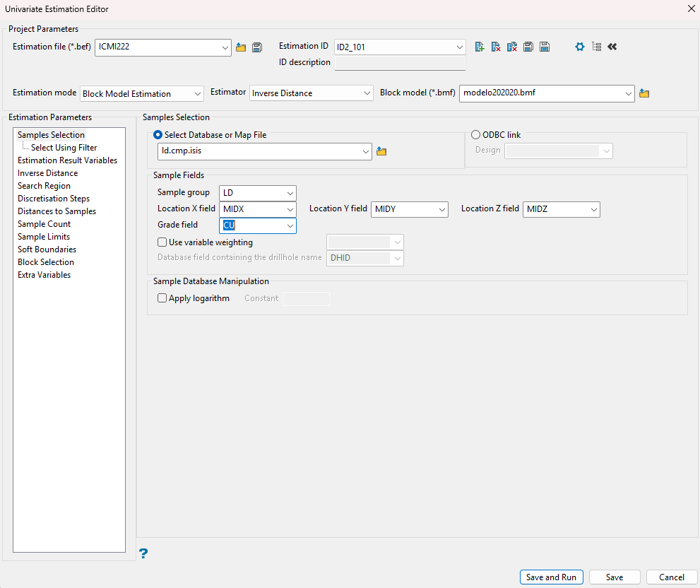Tick the Apply logarithm checkbox
The height and width of the screenshot is (588, 700).
click(162, 298)
